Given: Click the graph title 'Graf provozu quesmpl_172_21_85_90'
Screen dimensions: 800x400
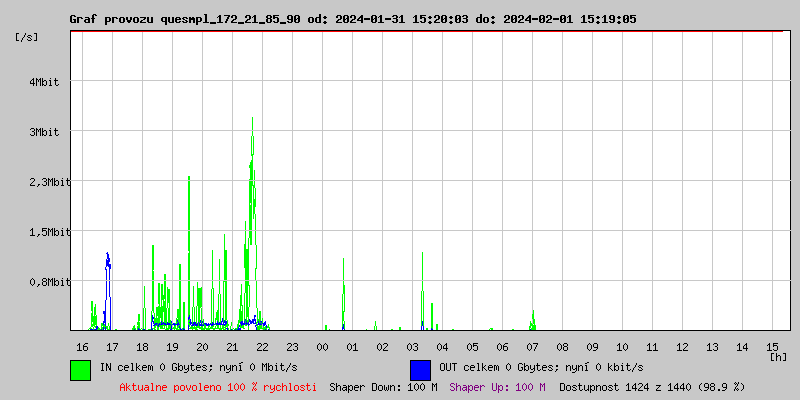Looking at the screenshot, I should click(185, 19).
